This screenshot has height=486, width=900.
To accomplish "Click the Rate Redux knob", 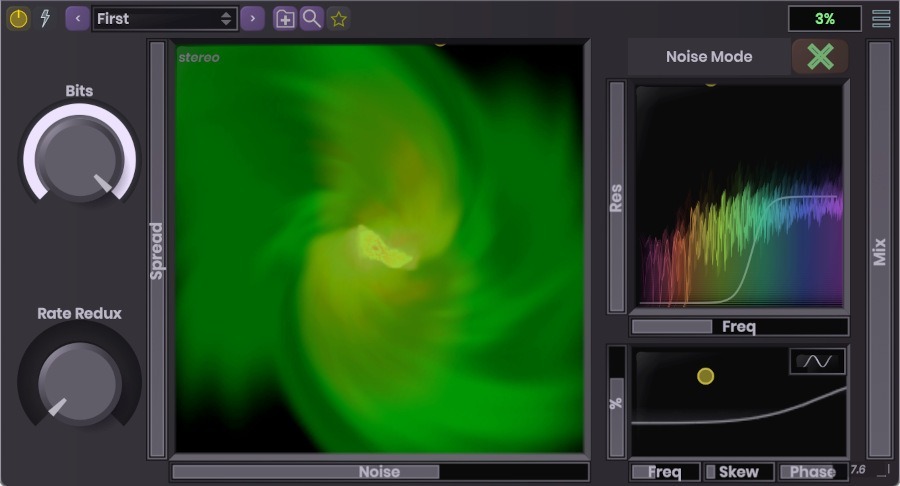I will click(78, 381).
